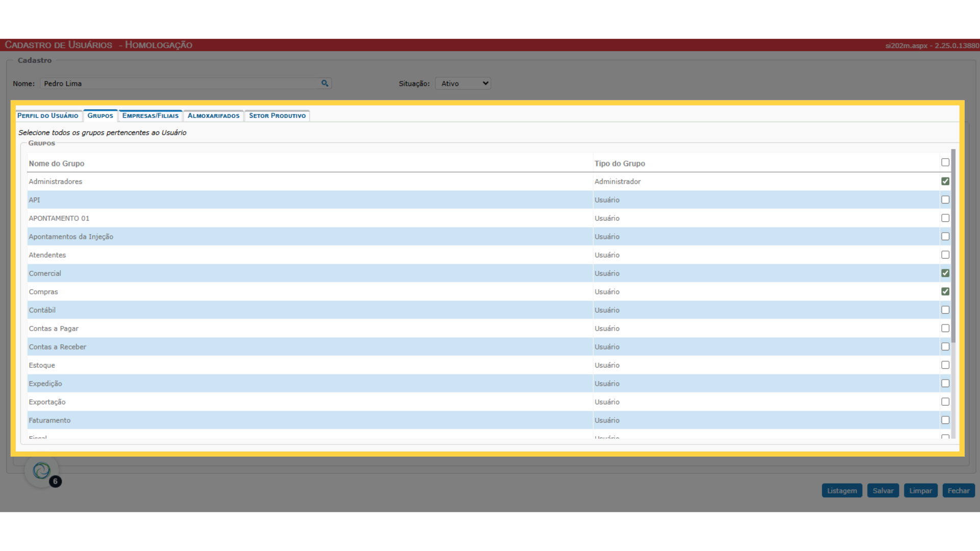Select the Compras row name
980x551 pixels.
point(43,292)
